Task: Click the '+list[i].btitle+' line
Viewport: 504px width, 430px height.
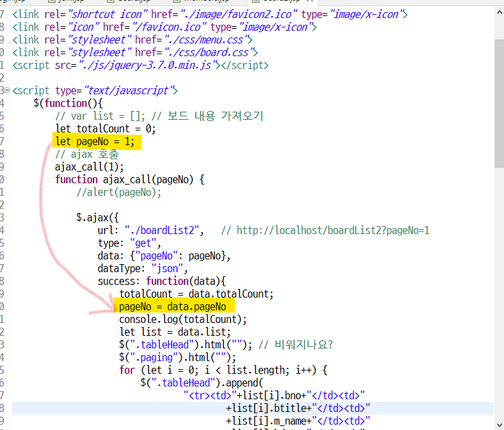Action: coord(298,409)
